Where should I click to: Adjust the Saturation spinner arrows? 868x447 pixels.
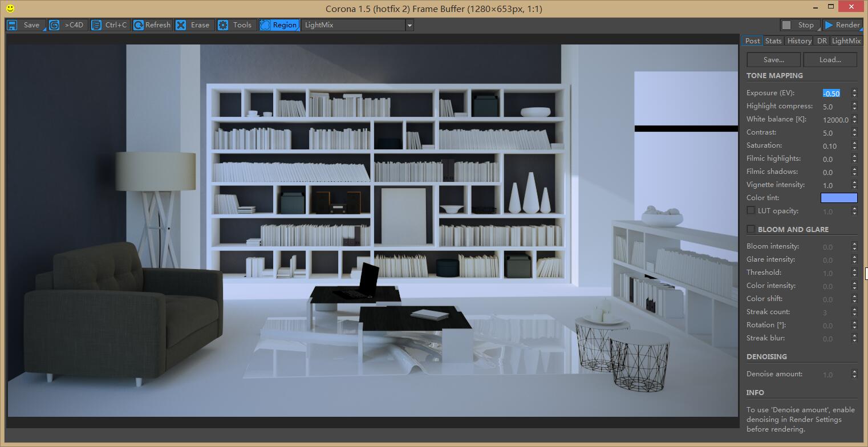pos(854,145)
